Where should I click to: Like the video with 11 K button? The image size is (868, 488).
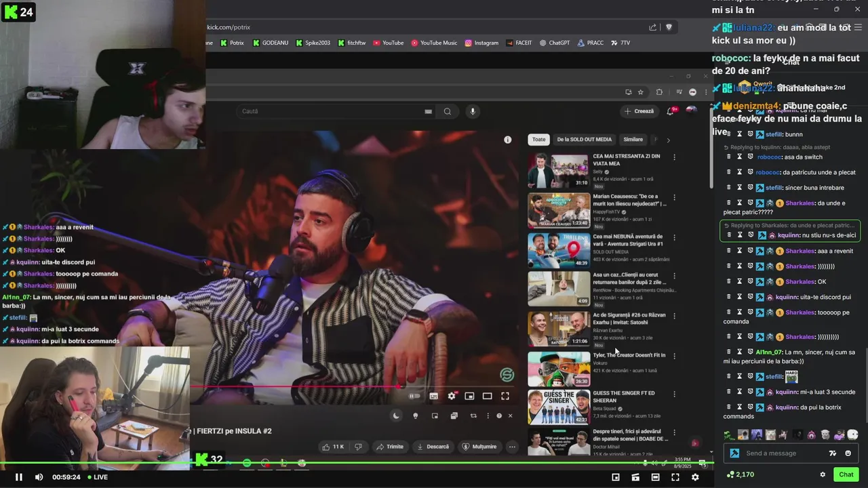point(333,447)
